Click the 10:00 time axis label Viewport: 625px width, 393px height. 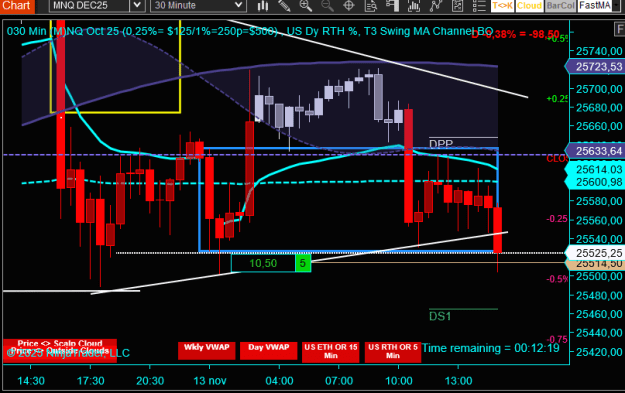[399, 381]
